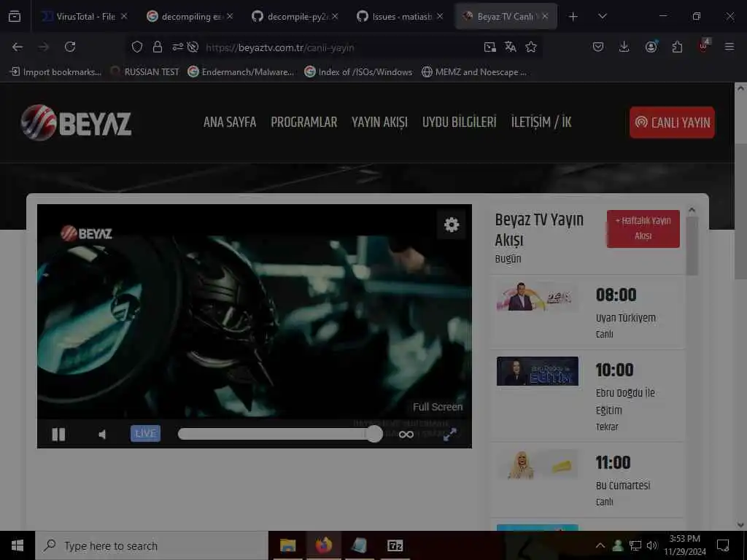This screenshot has width=747, height=560.
Task: Click Uyan Türkiyem program title
Action: click(625, 318)
